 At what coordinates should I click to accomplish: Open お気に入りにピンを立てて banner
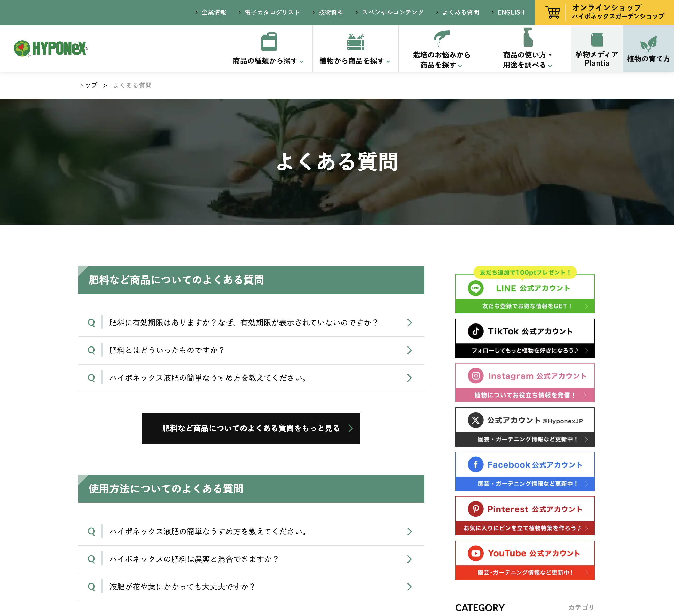525,528
